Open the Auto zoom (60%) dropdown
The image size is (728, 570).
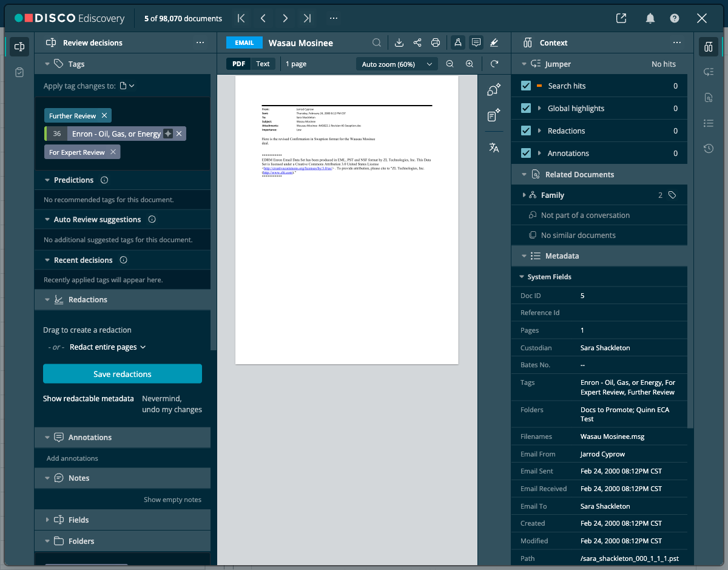[x=397, y=64]
